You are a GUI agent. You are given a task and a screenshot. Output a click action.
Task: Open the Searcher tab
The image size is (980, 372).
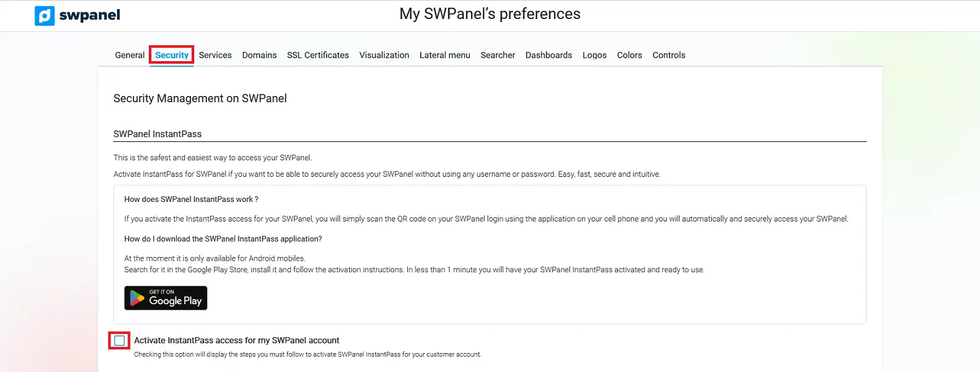pyautogui.click(x=498, y=55)
